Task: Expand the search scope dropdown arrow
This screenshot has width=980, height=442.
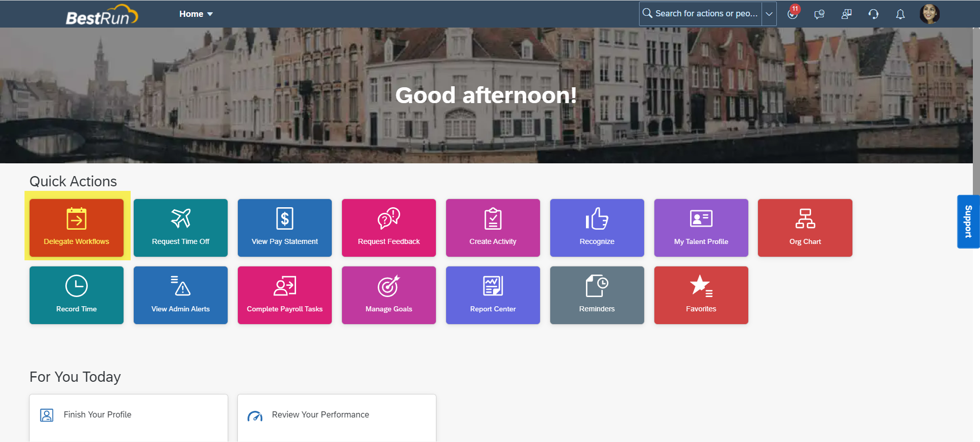Action: click(769, 14)
